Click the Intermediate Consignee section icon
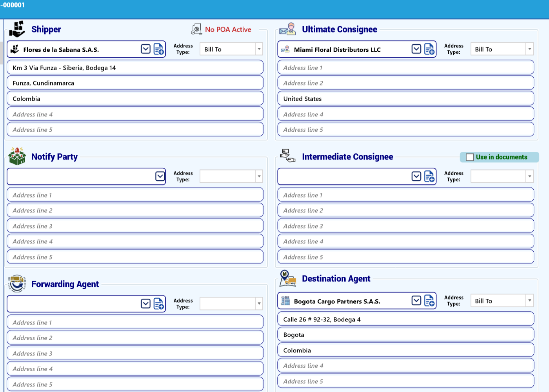The height and width of the screenshot is (392, 549). click(x=288, y=156)
